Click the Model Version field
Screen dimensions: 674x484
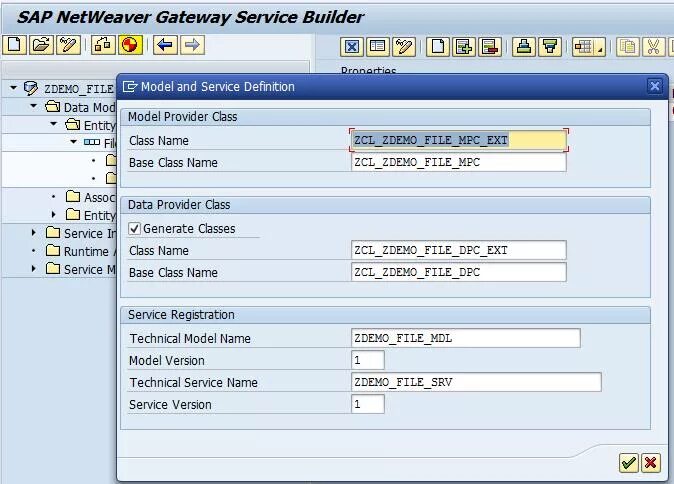click(368, 360)
